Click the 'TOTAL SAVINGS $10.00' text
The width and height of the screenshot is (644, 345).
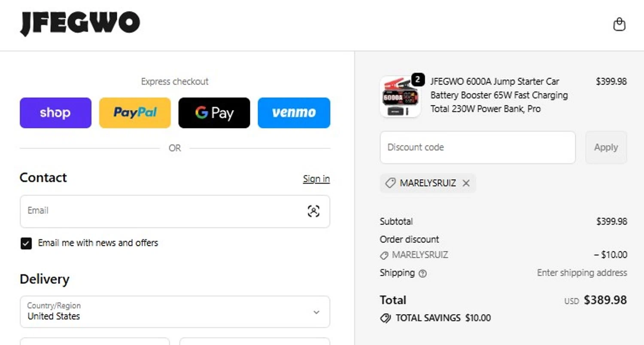click(x=443, y=318)
